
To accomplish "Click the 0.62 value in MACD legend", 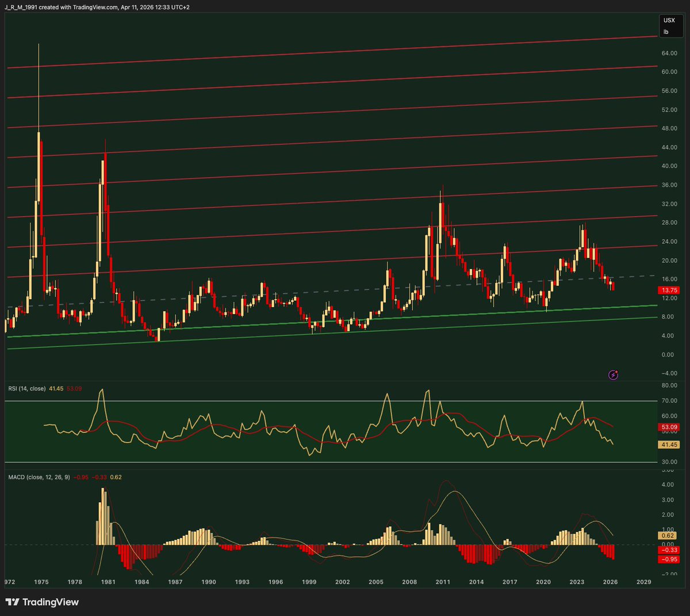I will (116, 477).
